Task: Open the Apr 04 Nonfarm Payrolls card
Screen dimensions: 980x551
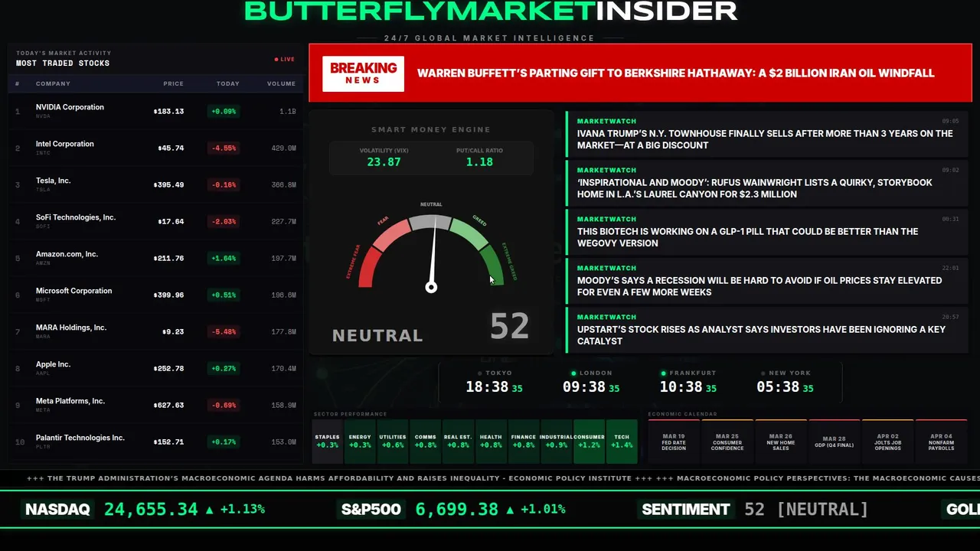Action: (x=942, y=442)
